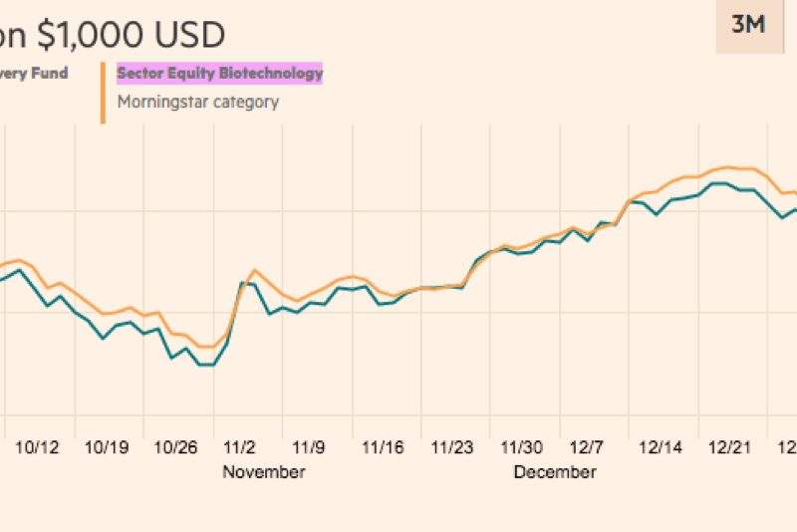797x532 pixels.
Task: Click the 12/21 date axis label
Action: (729, 447)
